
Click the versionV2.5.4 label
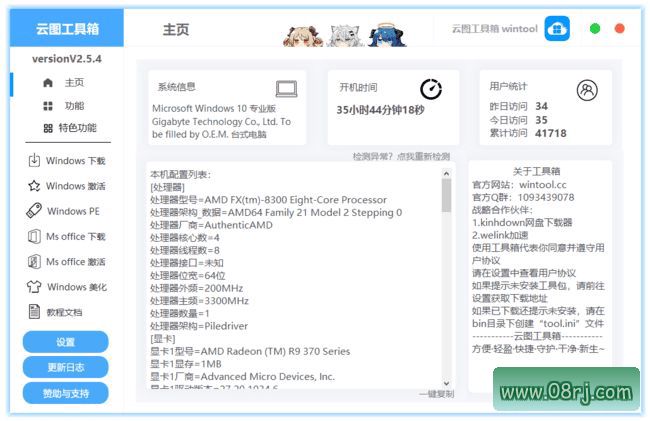coord(67,59)
